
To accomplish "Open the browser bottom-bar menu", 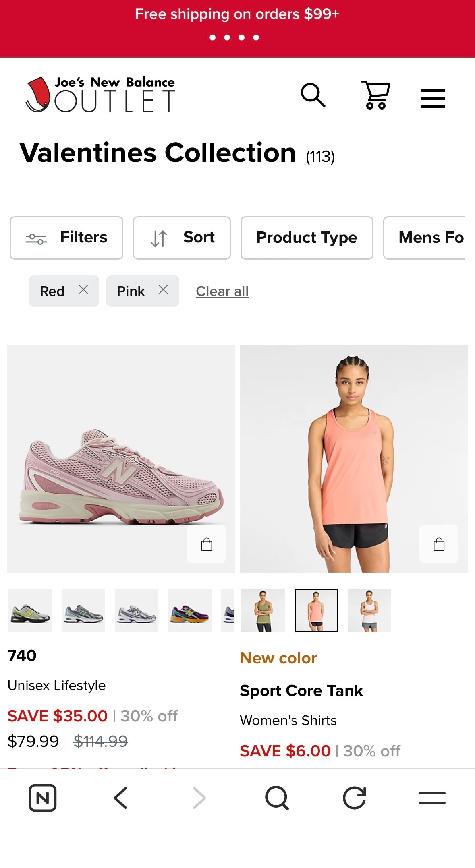I will point(432,798).
